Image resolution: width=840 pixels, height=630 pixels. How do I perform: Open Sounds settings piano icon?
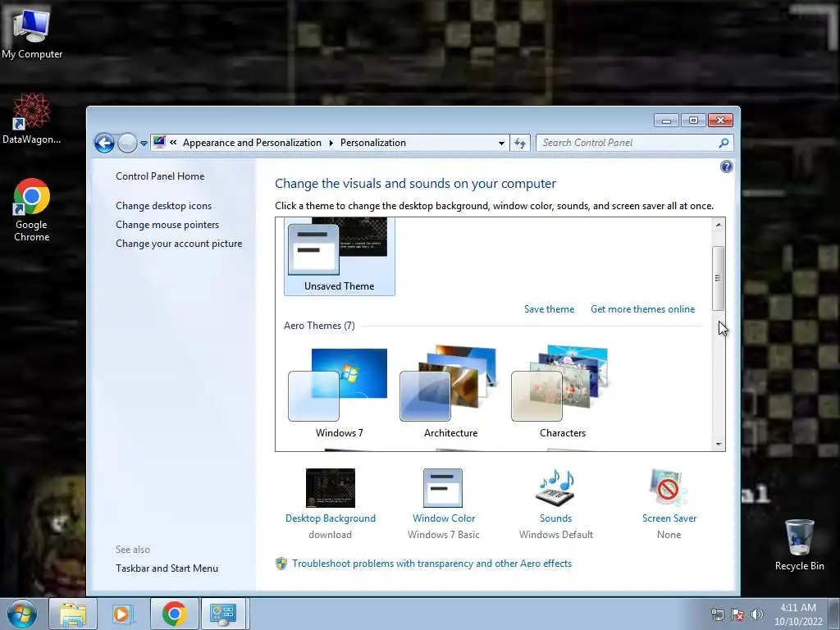[555, 488]
